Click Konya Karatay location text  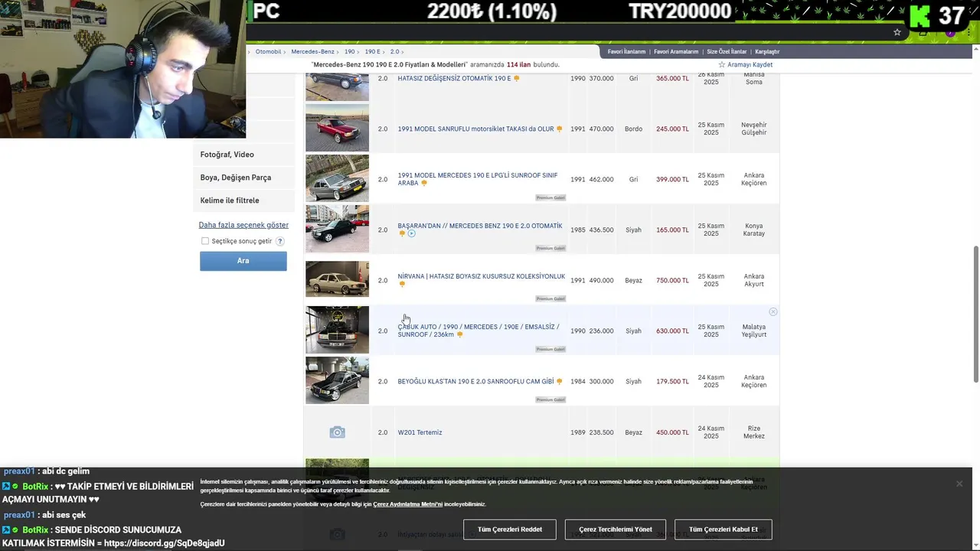coord(754,230)
